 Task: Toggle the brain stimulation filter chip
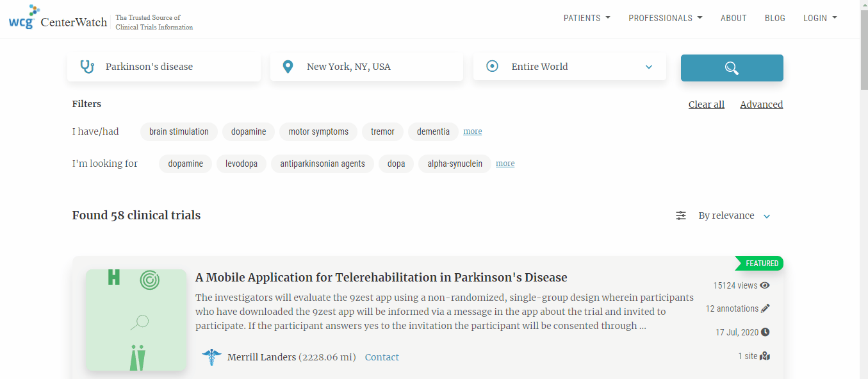point(179,131)
